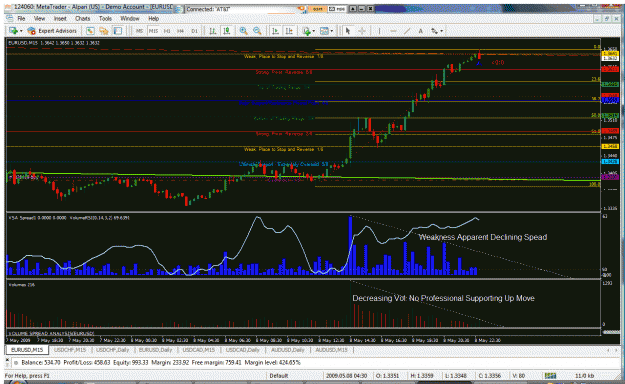Switch to the USDCAD,Daily chart tab
Screen dimensions: 625x384
243,350
